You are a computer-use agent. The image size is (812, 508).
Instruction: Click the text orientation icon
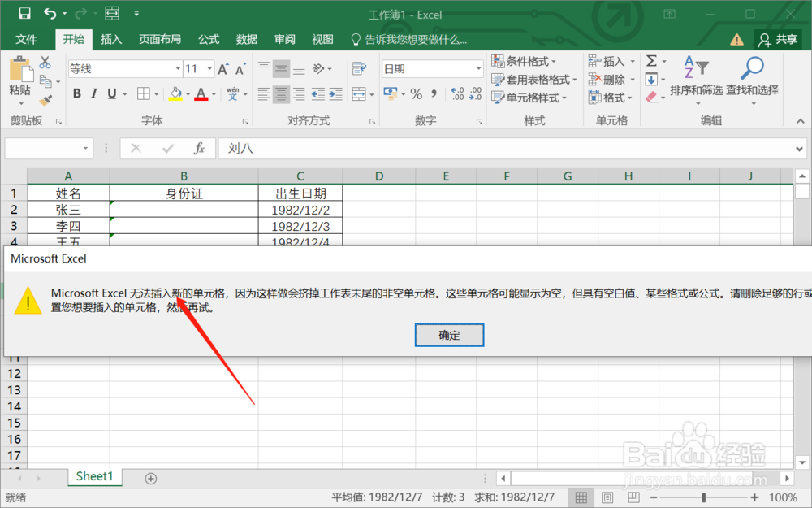coord(318,69)
